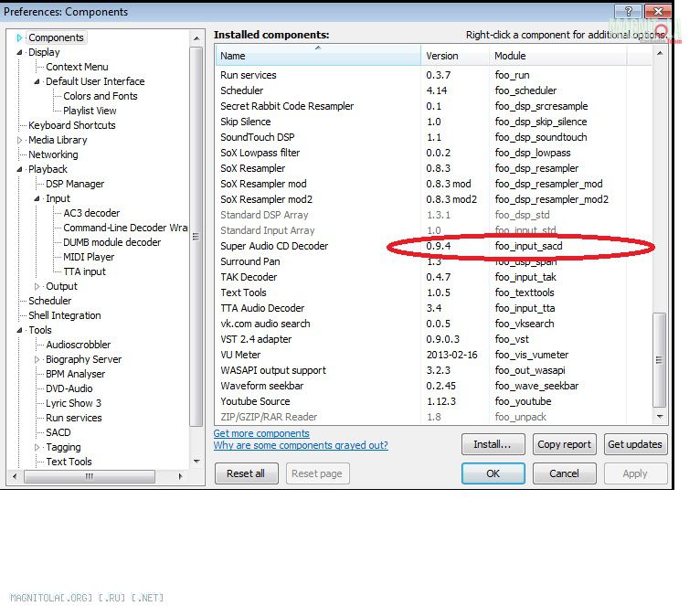Collapse the Playback tree node

pyautogui.click(x=19, y=169)
